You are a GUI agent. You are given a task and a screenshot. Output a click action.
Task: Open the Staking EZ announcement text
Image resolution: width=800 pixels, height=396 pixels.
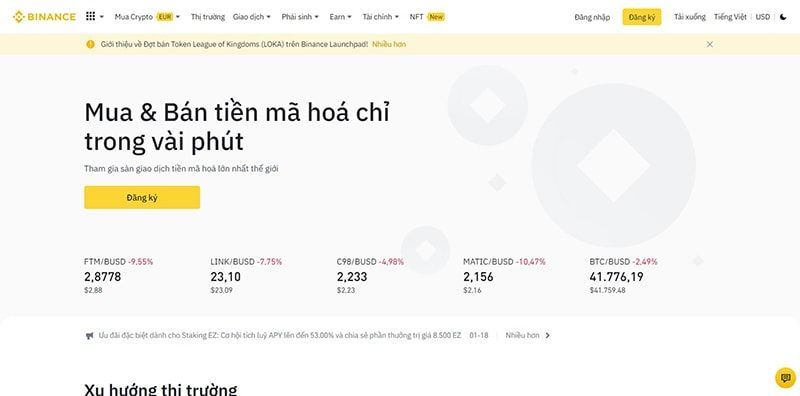pos(280,335)
